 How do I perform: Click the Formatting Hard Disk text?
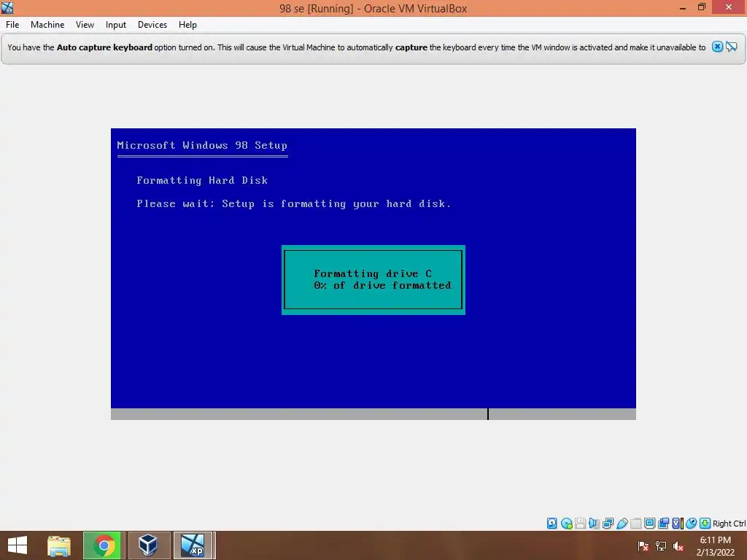pyautogui.click(x=202, y=181)
